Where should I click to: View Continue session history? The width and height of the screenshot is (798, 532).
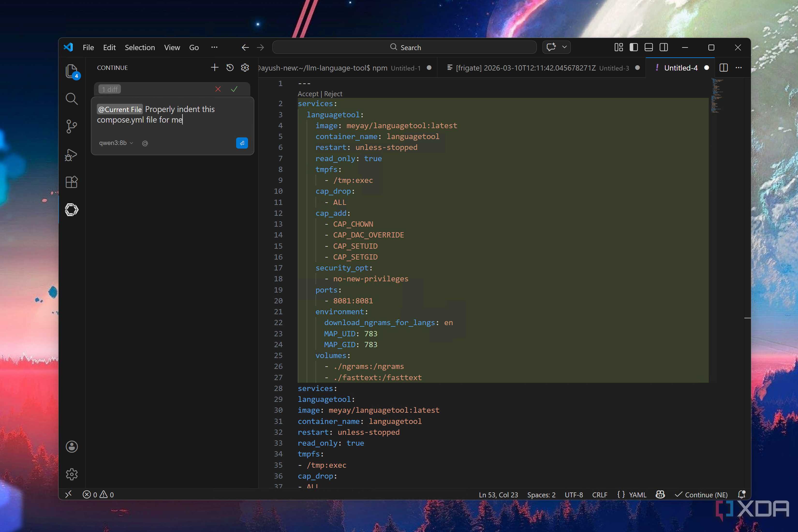tap(230, 67)
